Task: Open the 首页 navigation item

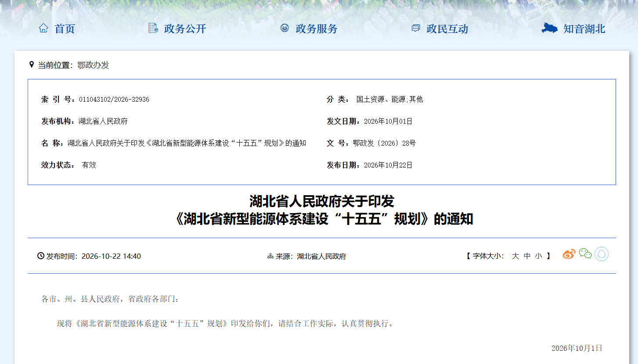Action: coord(65,29)
